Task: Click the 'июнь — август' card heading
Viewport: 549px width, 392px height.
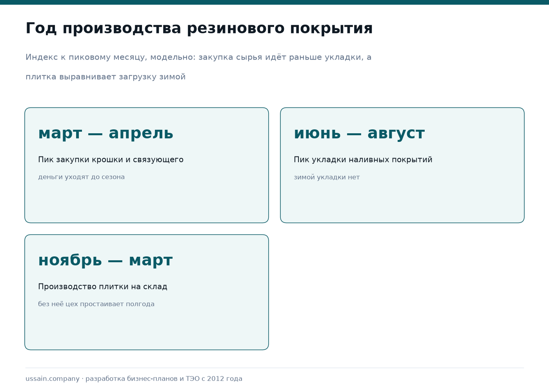Action: 359,133
